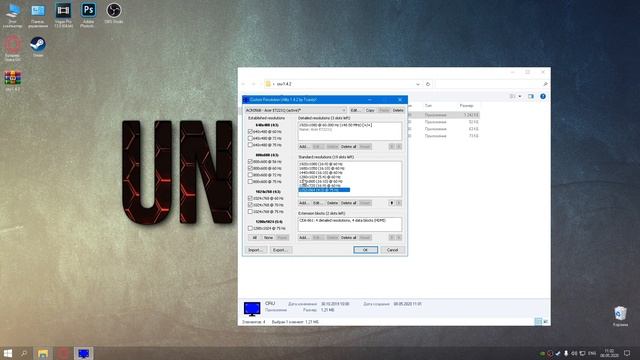
Task: Open the active monitor selection dropdown
Action: [x=296, y=111]
